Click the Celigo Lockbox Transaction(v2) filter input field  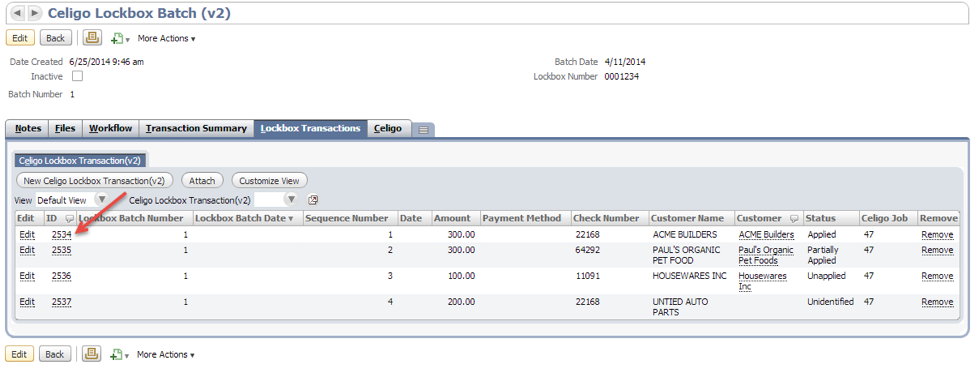pos(269,200)
